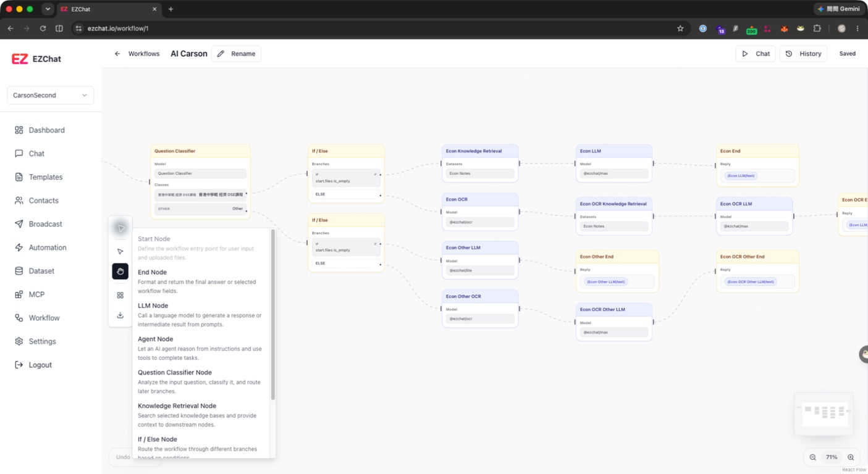Select the pointer selection tool
Image resolution: width=868 pixels, height=474 pixels.
[120, 251]
